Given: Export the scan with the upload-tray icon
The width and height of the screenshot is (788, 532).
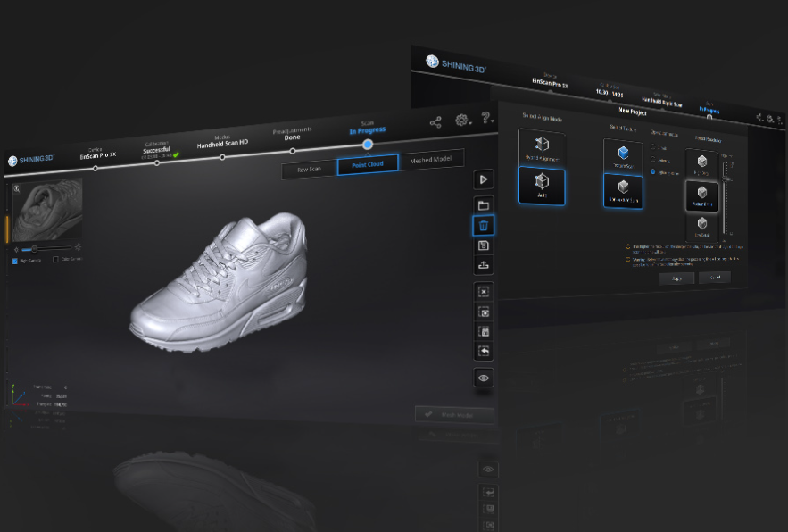Looking at the screenshot, I should pos(484,265).
